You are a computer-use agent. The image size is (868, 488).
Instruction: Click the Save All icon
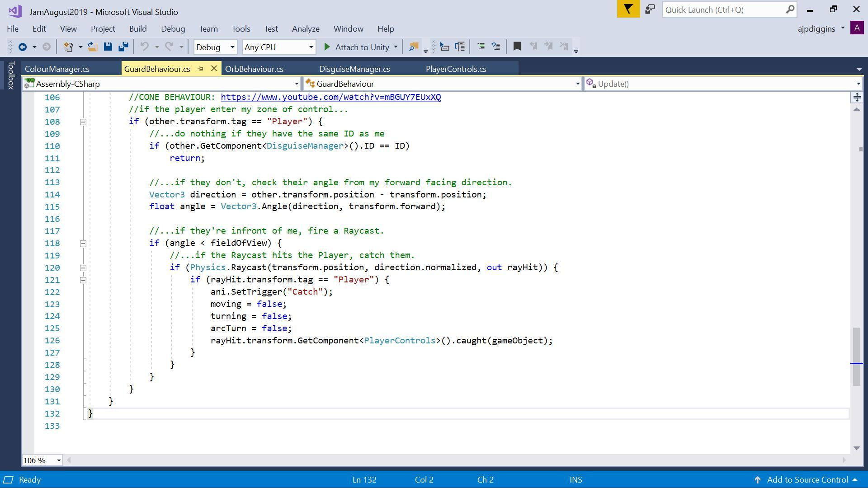[x=123, y=47]
